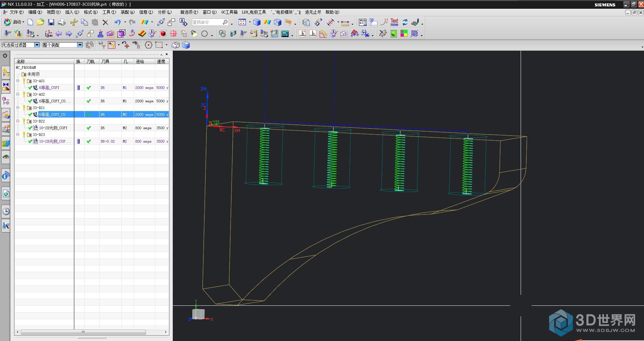Screen dimensions: 644x341
Task: Click the red Text move icon
Action: coord(394,22)
